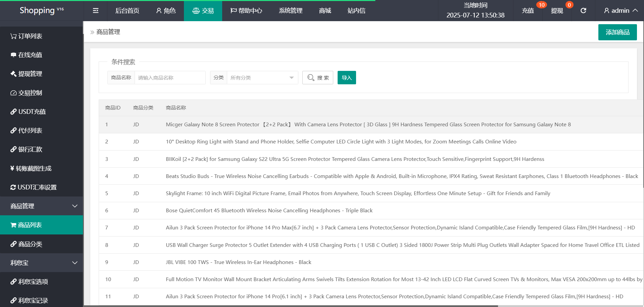Click the 充值 link in the top bar
The height and width of the screenshot is (307, 644).
528,11
